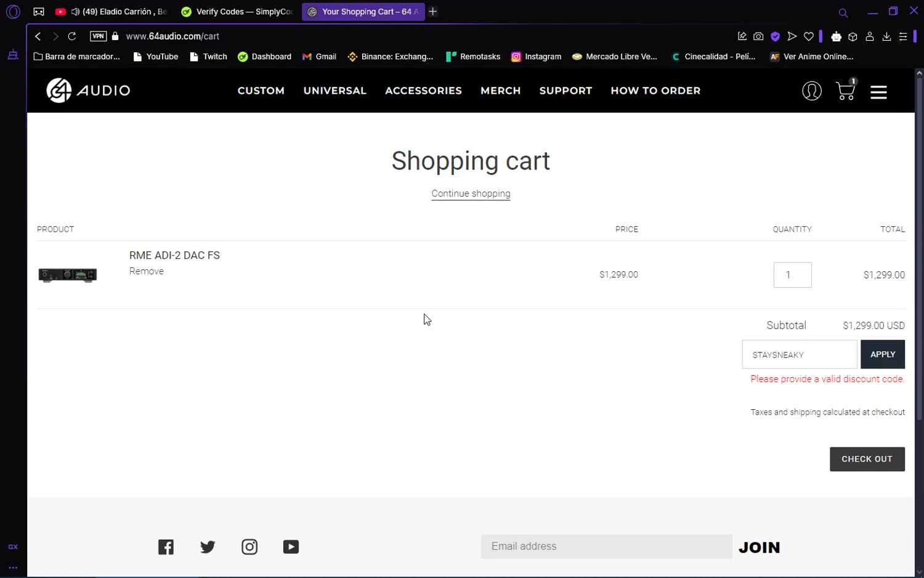
Task: Focus the discount code field
Action: (800, 354)
